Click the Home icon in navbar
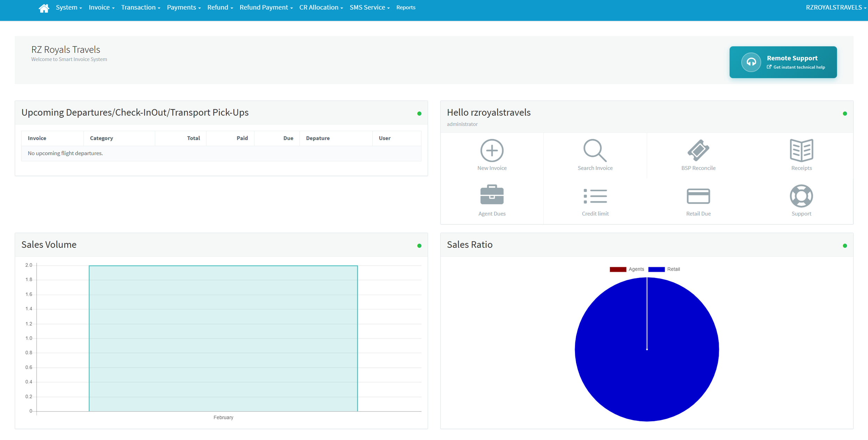 point(44,8)
